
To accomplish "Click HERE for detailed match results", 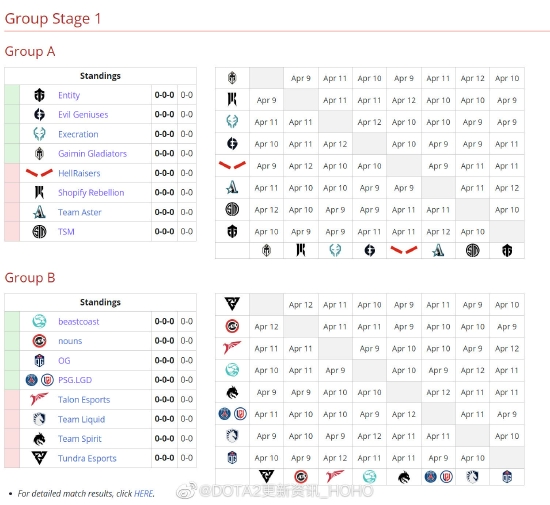I will click(x=143, y=494).
